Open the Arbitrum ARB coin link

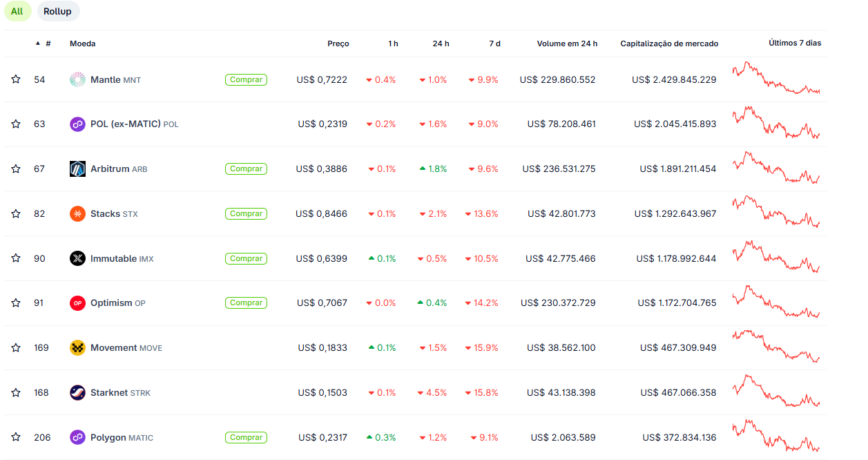pos(119,169)
